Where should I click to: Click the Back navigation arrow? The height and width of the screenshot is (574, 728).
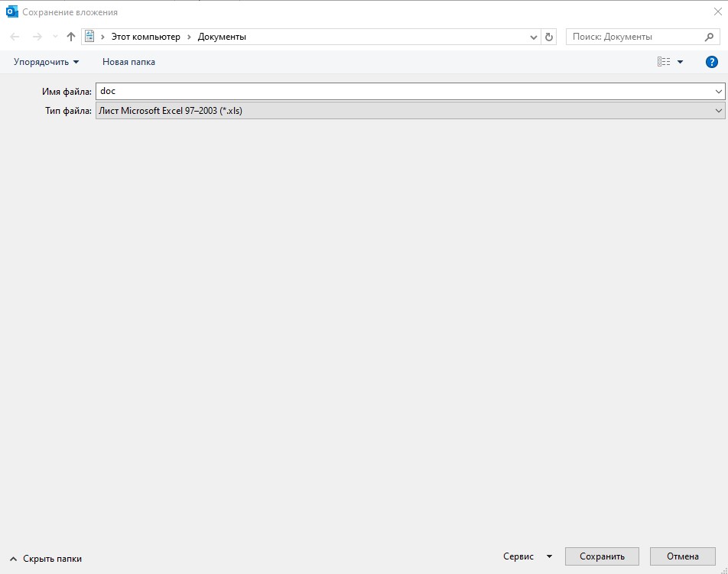point(15,37)
